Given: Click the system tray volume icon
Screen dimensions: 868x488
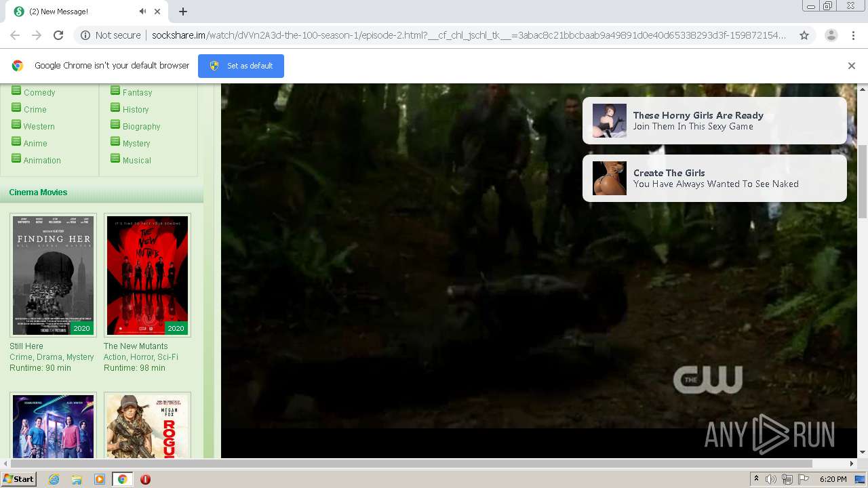Looking at the screenshot, I should pos(771,479).
